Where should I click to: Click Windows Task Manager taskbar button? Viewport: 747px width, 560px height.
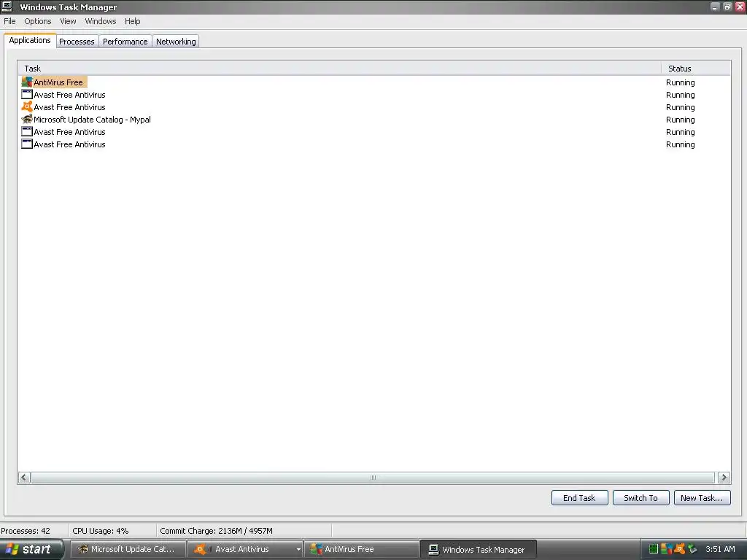click(479, 549)
